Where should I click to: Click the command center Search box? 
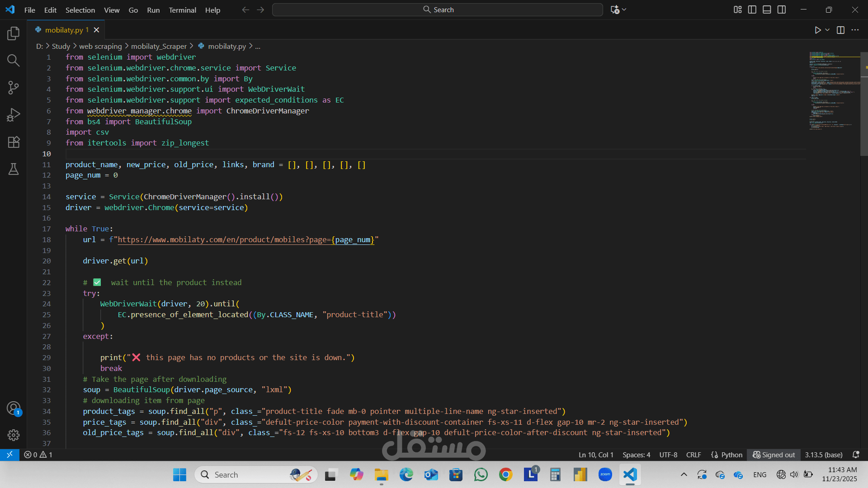[x=438, y=9]
